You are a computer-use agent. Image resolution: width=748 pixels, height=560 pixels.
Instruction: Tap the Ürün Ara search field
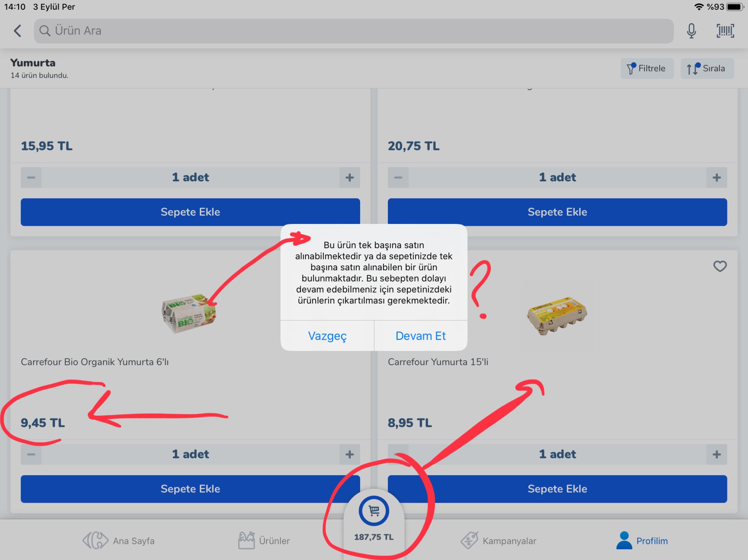pyautogui.click(x=353, y=31)
